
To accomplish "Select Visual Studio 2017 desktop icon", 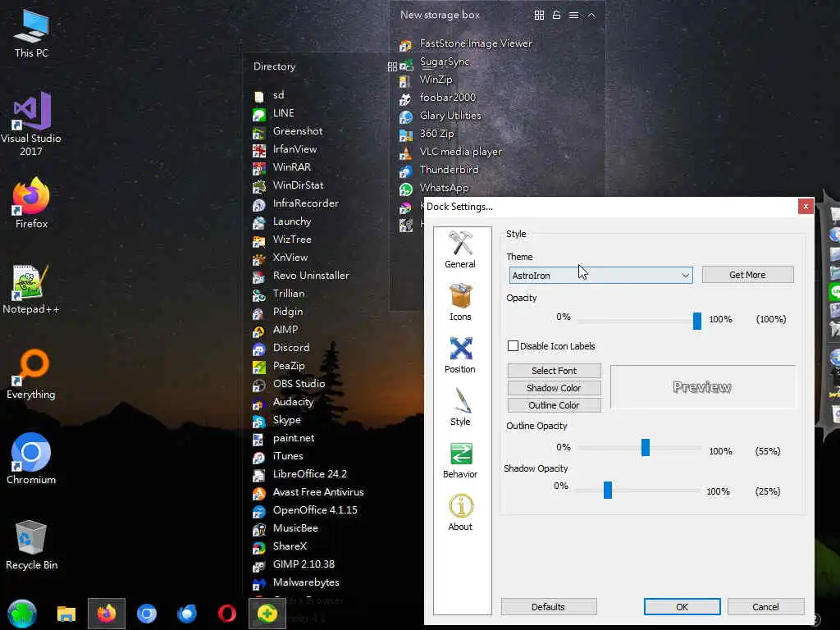I will (x=31, y=125).
